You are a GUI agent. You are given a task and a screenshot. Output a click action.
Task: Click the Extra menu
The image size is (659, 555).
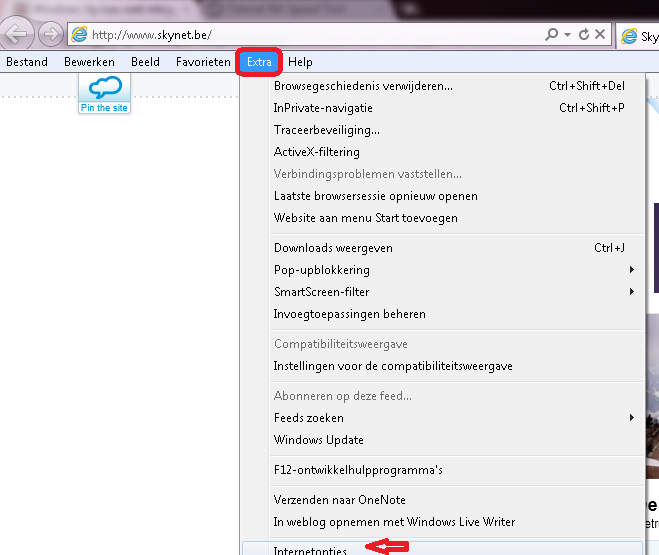[x=259, y=62]
